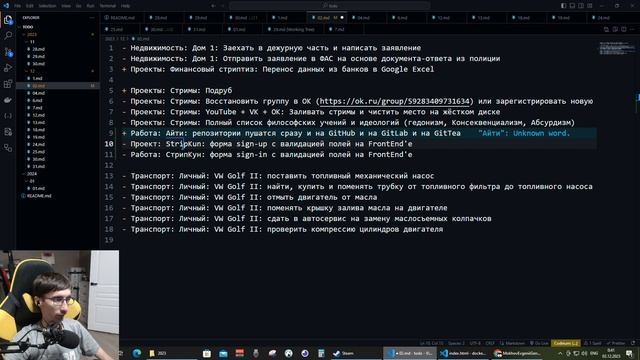Open the Run and Debug view
The width and height of the screenshot is (640, 360).
[x=8, y=68]
